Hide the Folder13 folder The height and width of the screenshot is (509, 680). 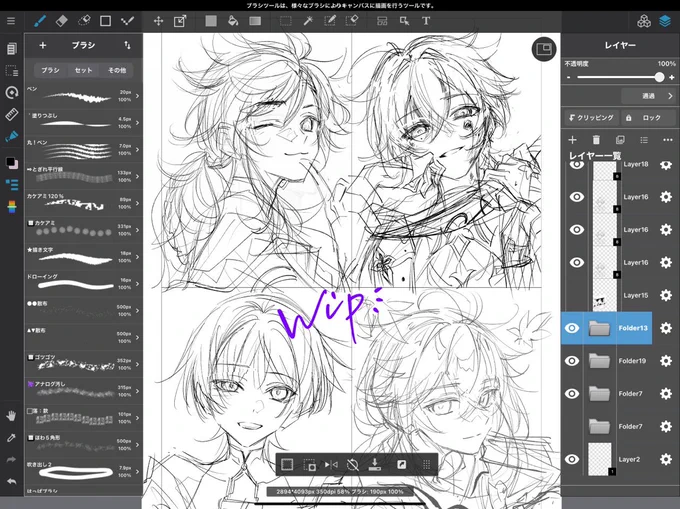(572, 328)
